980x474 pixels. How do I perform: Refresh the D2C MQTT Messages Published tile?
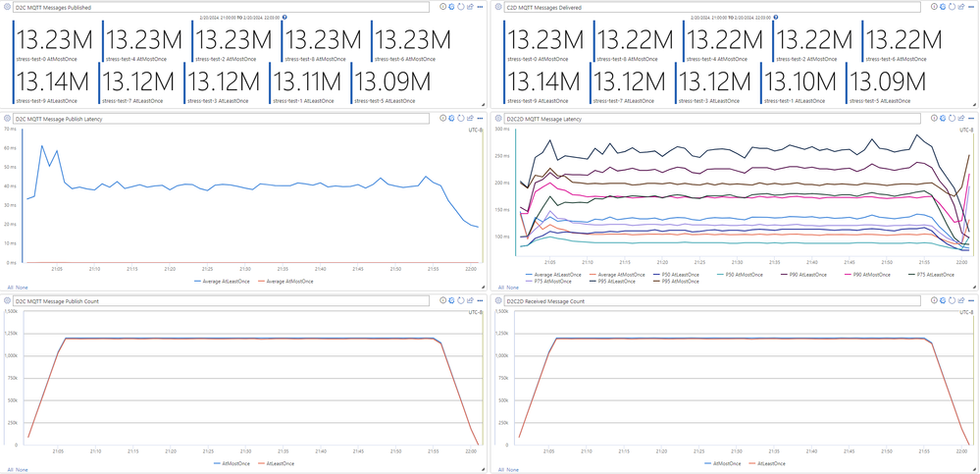[461, 6]
